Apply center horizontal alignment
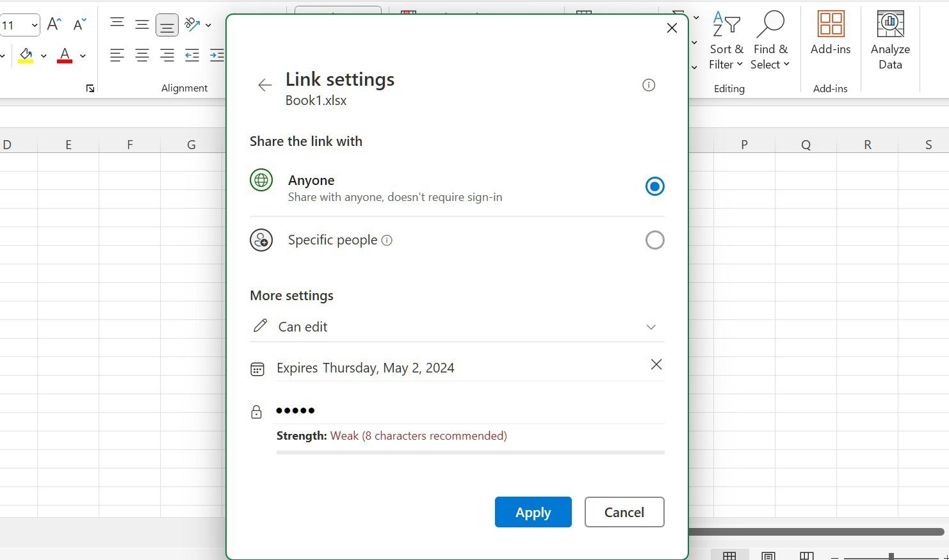 point(142,56)
